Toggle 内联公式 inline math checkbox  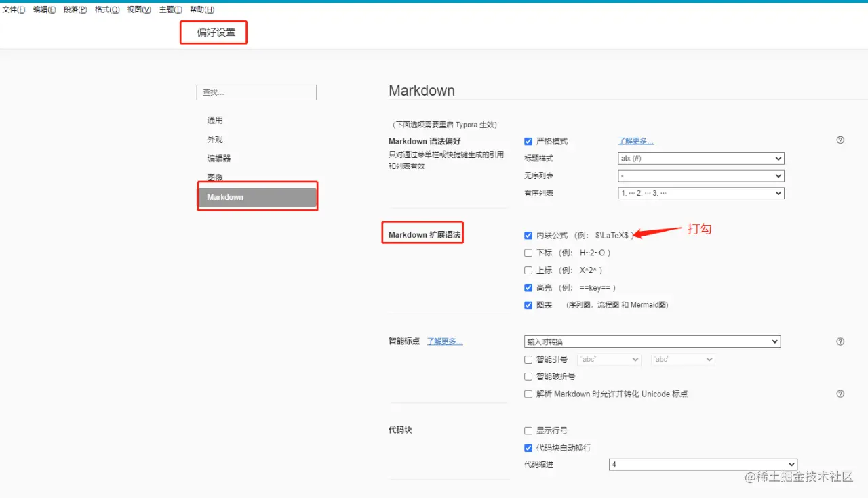pyautogui.click(x=528, y=235)
